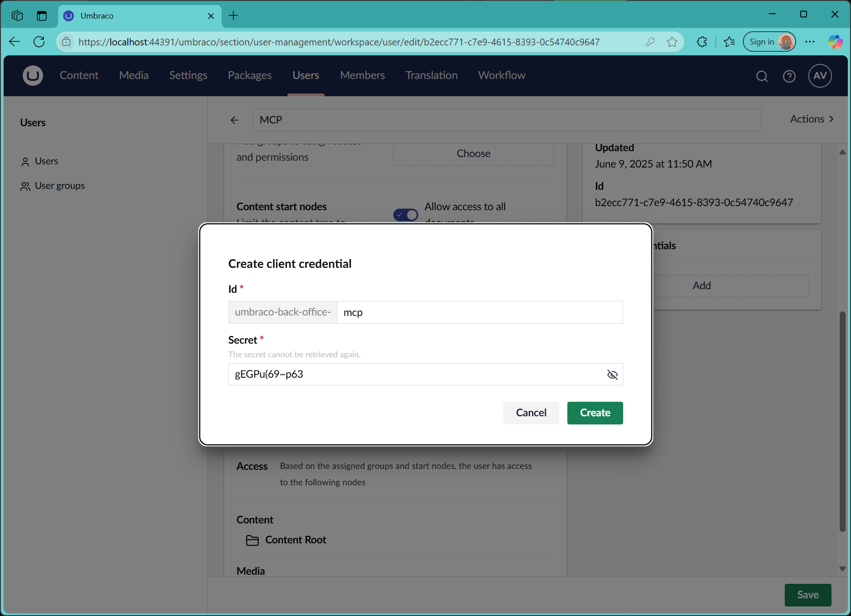851x616 pixels.
Task: Click the Users person icon in sidebar
Action: [25, 162]
